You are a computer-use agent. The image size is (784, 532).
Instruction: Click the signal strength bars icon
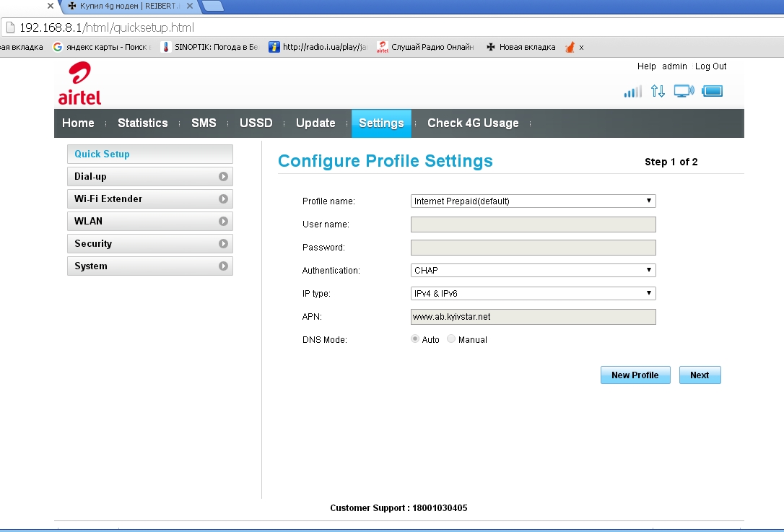click(632, 92)
